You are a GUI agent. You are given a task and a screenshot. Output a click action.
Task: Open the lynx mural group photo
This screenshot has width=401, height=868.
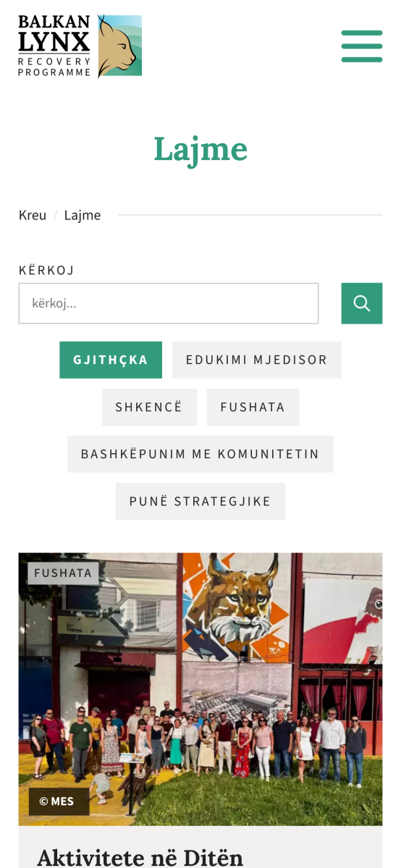[200, 689]
